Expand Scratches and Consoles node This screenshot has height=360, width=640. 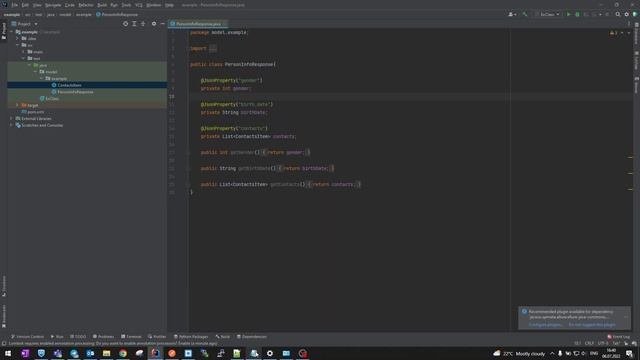pyautogui.click(x=11, y=125)
